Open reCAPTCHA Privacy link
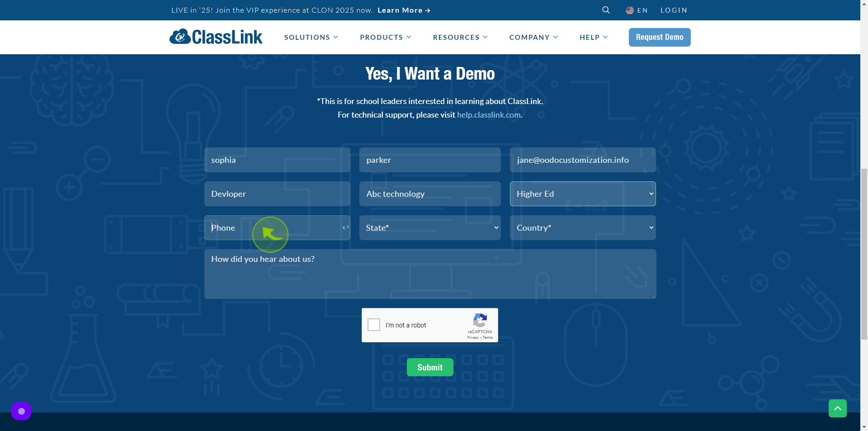Screen dimensions: 868x431 [473, 337]
